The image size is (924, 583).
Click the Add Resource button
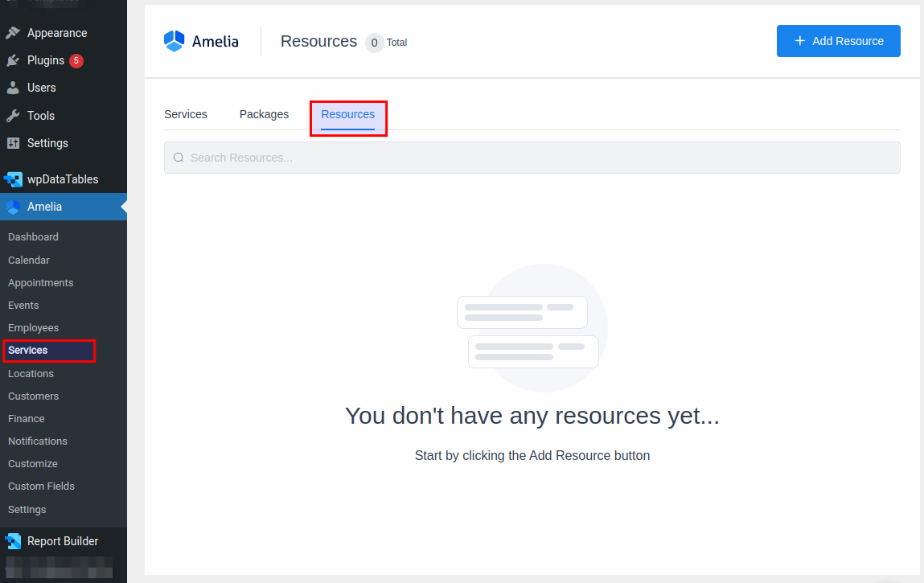839,40
